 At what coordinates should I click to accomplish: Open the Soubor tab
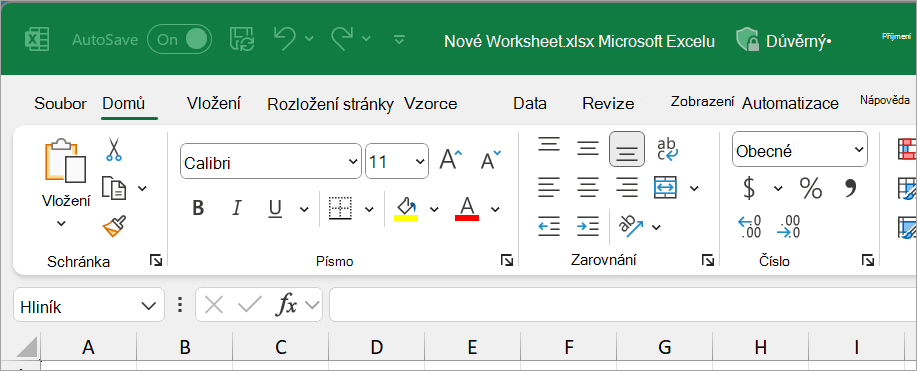[x=60, y=104]
